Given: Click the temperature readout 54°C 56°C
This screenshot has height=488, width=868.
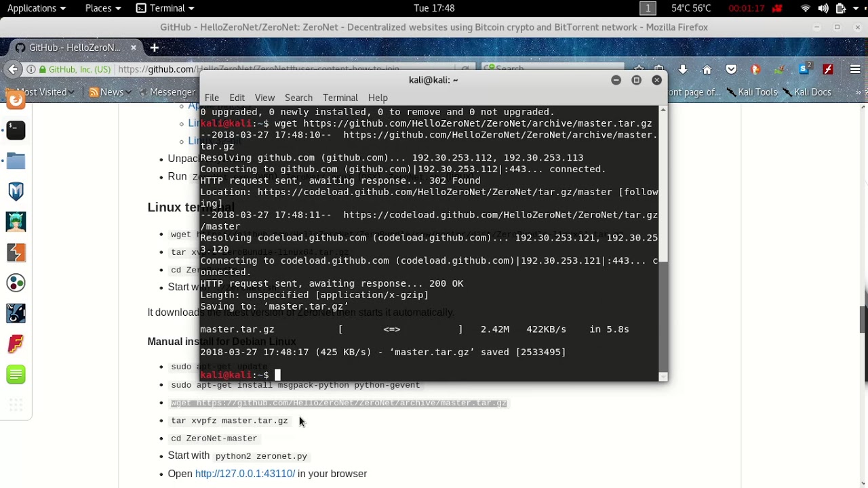Looking at the screenshot, I should point(691,8).
